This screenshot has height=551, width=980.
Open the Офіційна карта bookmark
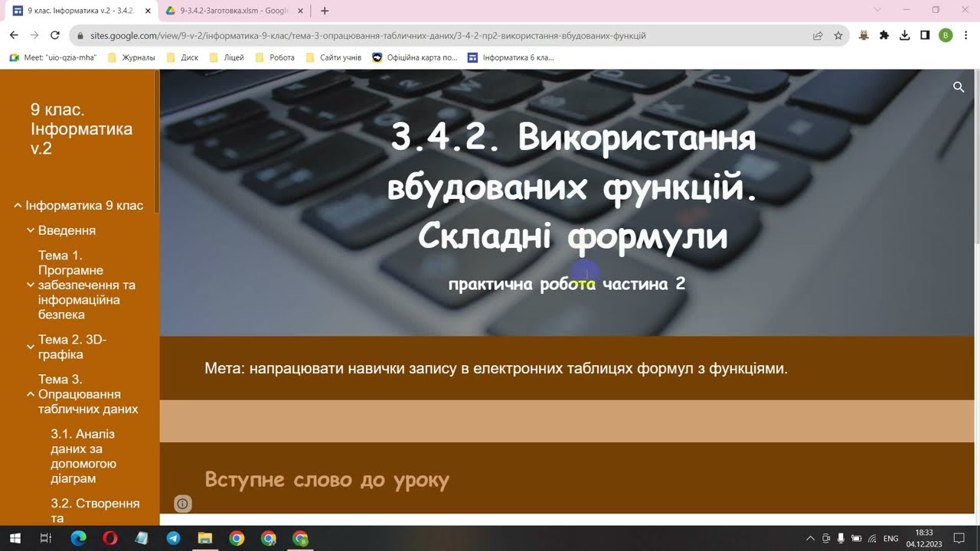[x=415, y=57]
